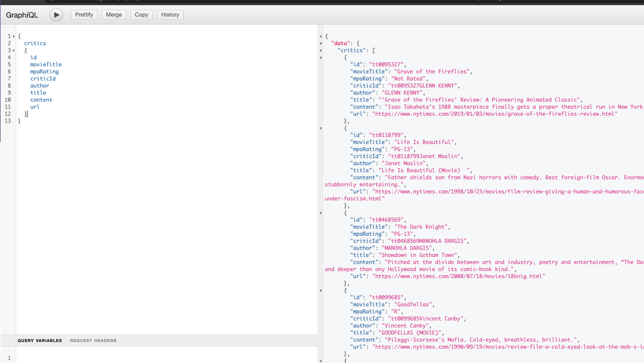Screen dimensions: 644x363
Task: Switch to the Request Headers tab
Action: [93, 340]
